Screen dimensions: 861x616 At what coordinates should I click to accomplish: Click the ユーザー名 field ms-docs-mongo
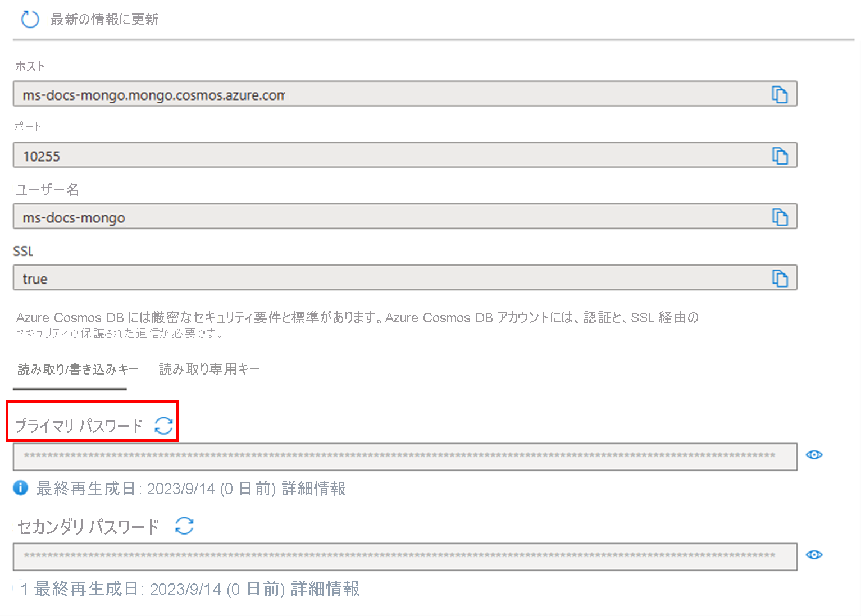click(x=405, y=216)
